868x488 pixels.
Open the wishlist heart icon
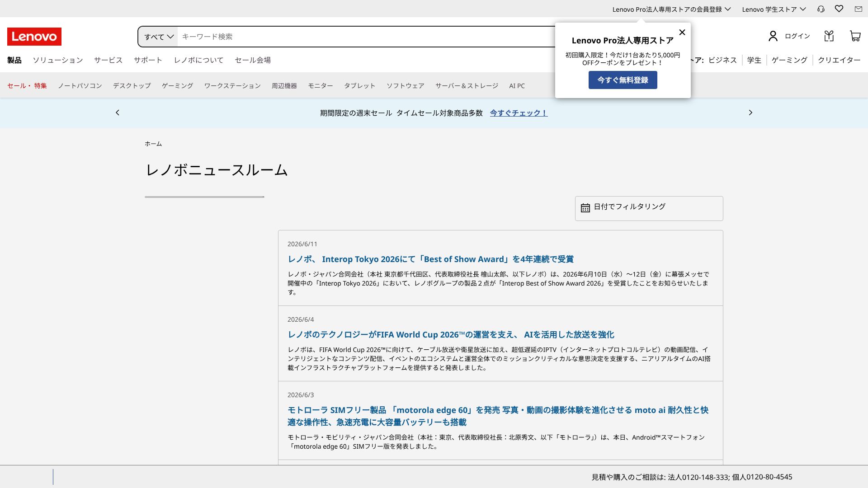[839, 9]
